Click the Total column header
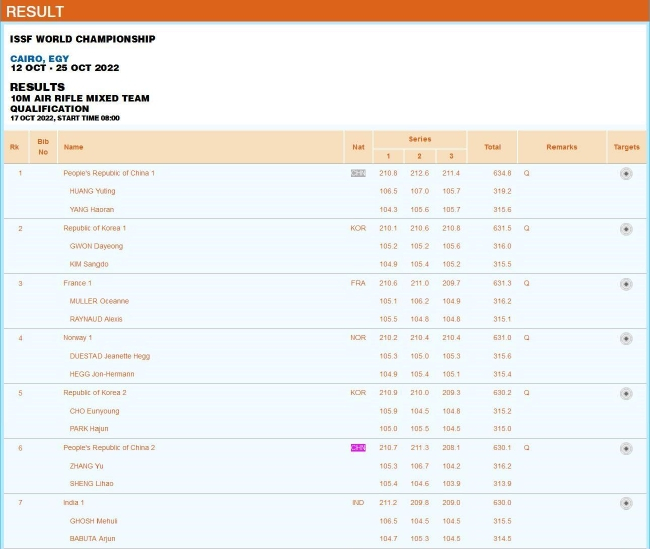650x549 pixels. [492, 147]
